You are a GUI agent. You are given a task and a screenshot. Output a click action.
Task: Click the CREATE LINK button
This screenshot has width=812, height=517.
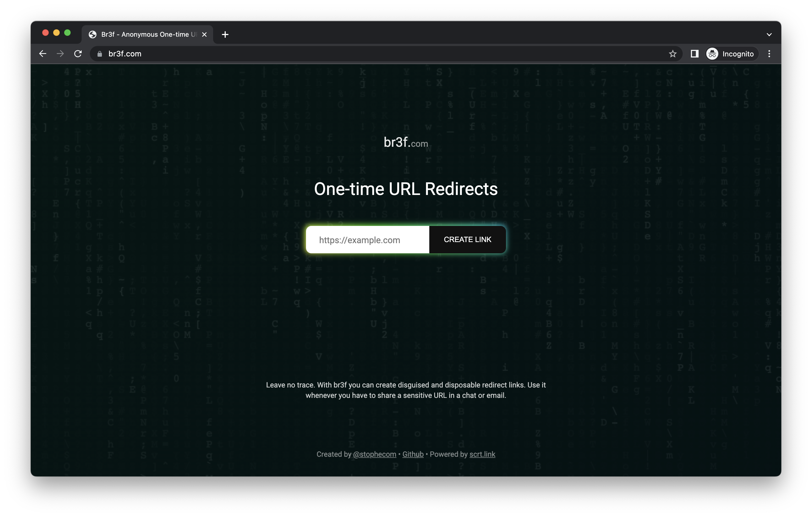(467, 240)
